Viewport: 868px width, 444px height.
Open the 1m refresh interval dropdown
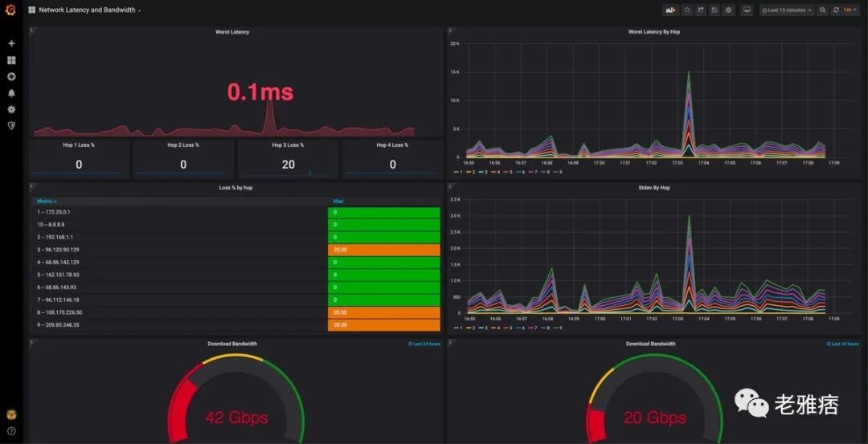850,10
